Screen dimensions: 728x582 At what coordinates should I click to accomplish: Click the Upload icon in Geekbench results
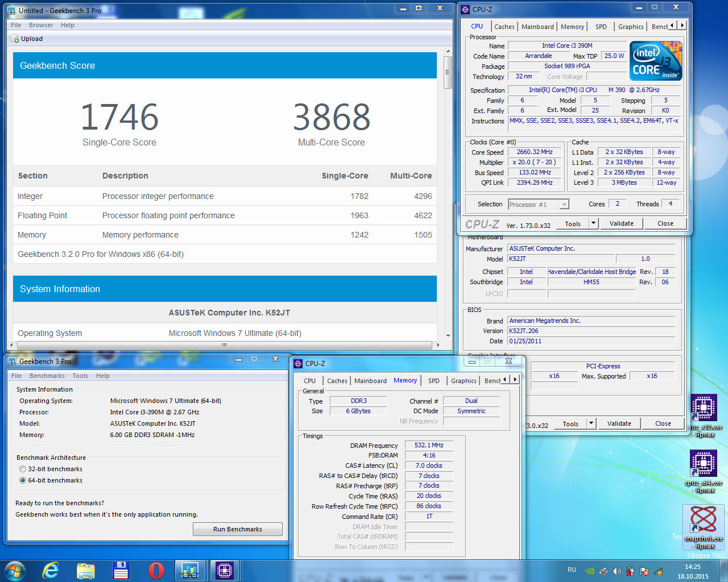15,39
